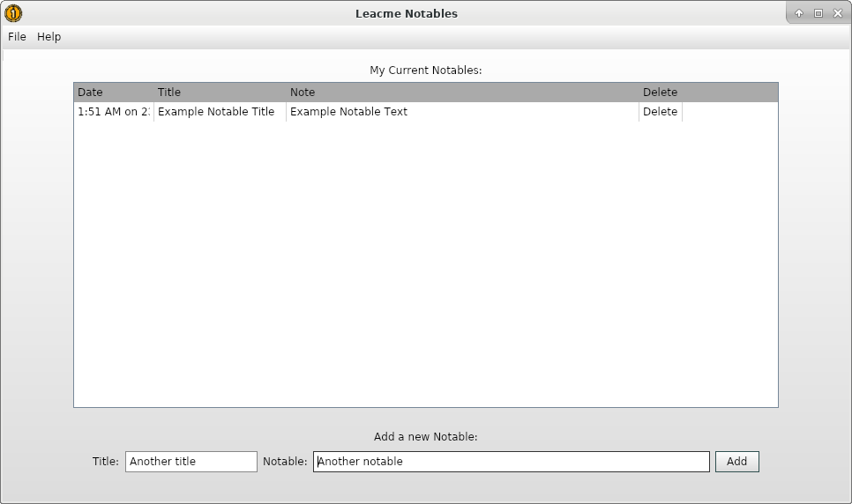Sort by the Title column header
This screenshot has height=504, width=852.
click(x=220, y=93)
